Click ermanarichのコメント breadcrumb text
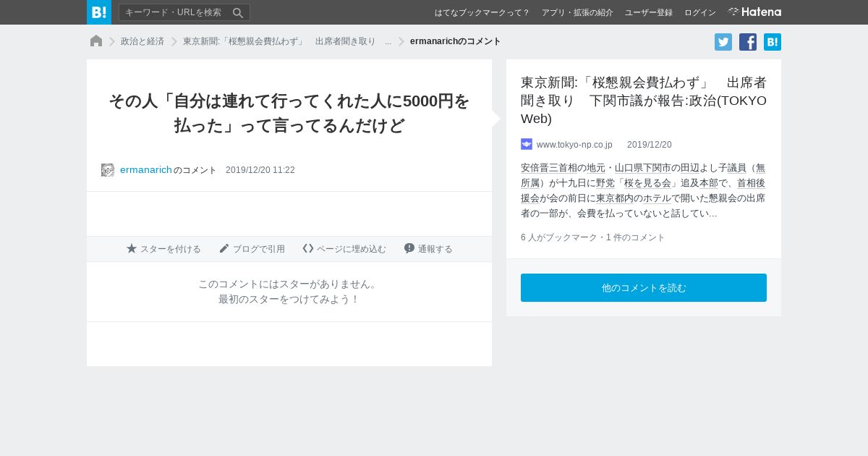 (x=456, y=41)
